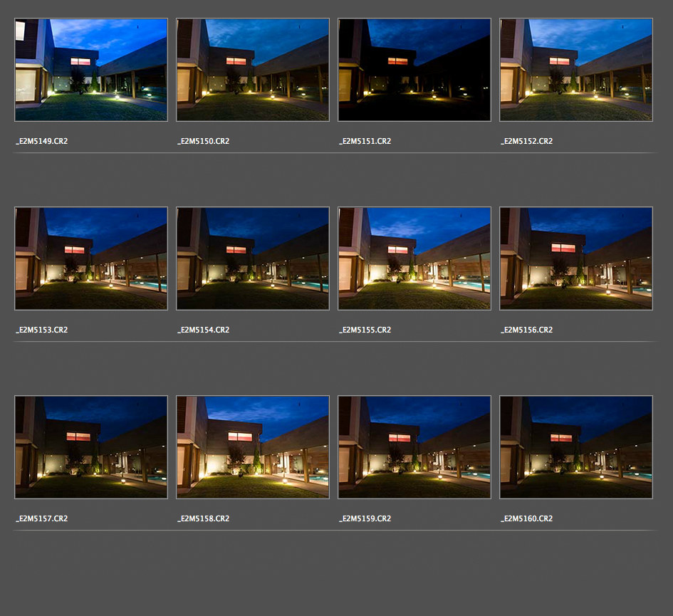
Task: Select the _E2M5160.CR2 image thumbnail
Action: click(576, 447)
